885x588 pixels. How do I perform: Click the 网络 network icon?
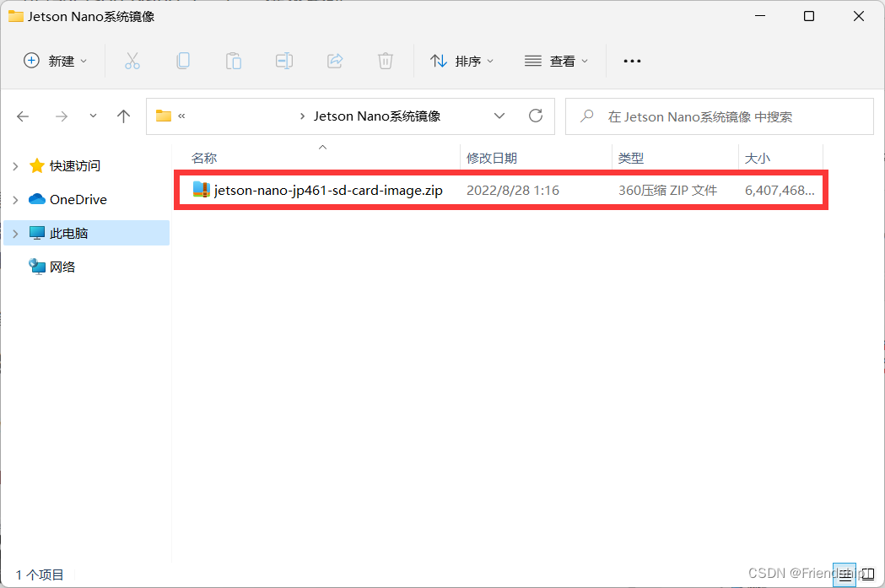36,267
